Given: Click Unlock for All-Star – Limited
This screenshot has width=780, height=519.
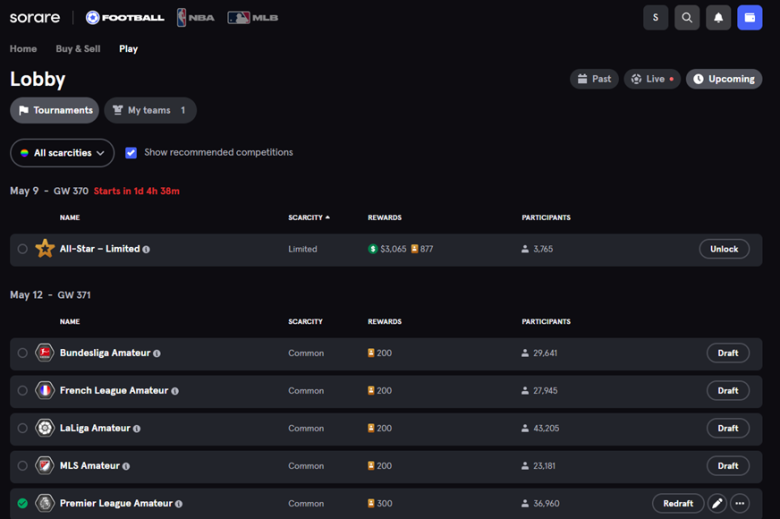Looking at the screenshot, I should click(724, 249).
